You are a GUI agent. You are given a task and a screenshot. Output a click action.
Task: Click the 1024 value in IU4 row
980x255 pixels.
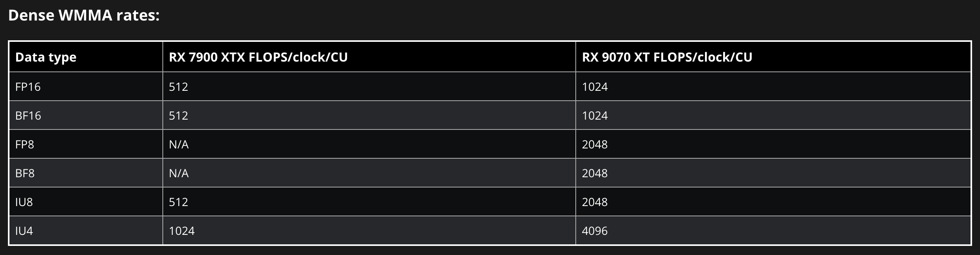click(x=182, y=231)
